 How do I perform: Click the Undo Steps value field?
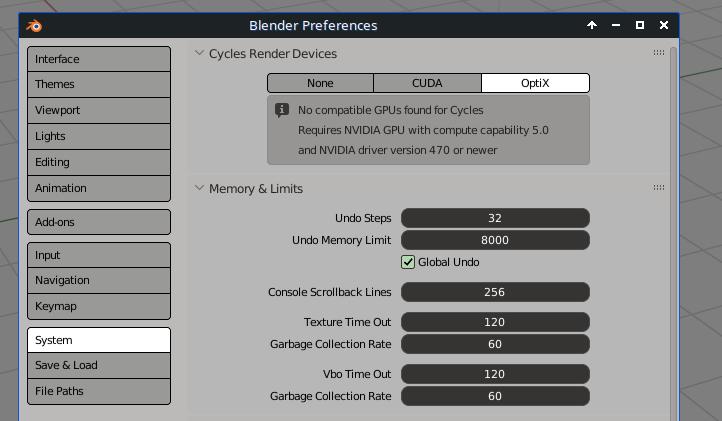pyautogui.click(x=495, y=218)
